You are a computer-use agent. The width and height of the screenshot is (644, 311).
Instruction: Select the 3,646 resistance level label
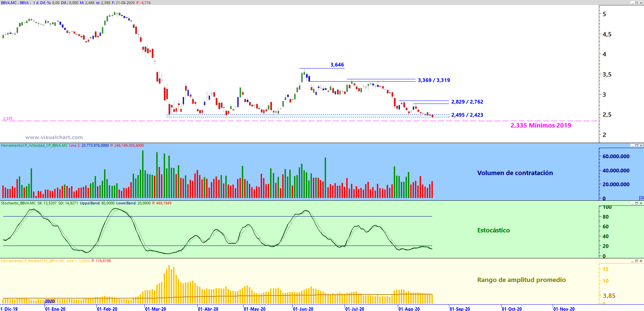click(337, 65)
